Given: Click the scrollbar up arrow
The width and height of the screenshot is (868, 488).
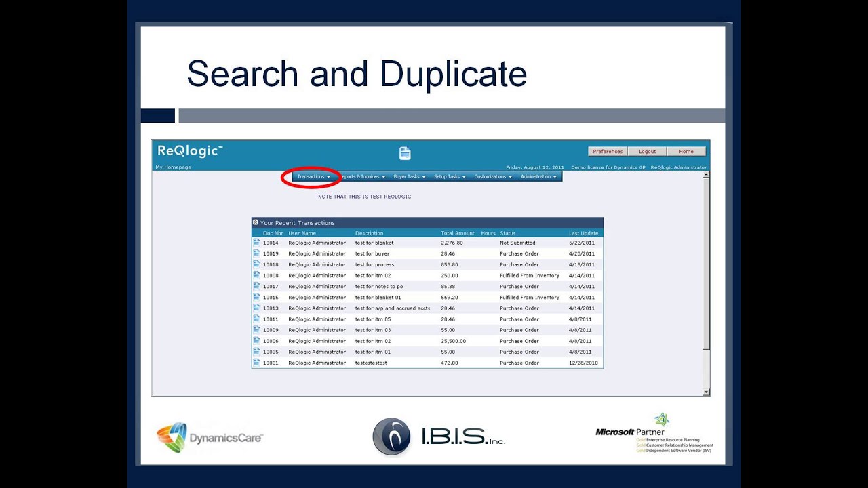Looking at the screenshot, I should [x=706, y=175].
